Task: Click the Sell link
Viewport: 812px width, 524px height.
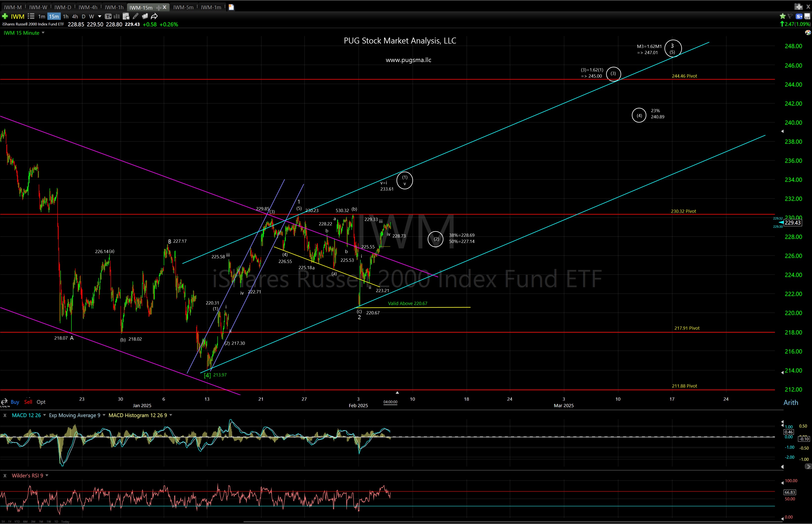Action: [x=28, y=402]
